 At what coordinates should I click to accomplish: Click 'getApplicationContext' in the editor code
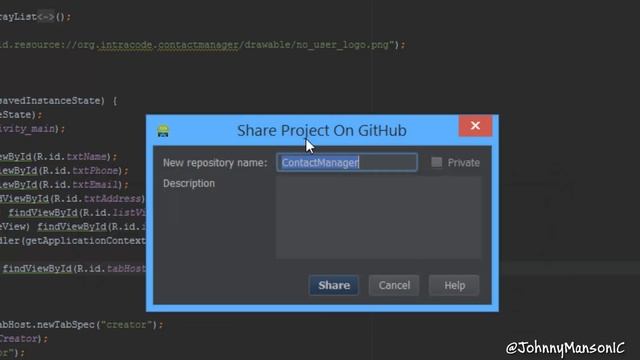click(85, 241)
